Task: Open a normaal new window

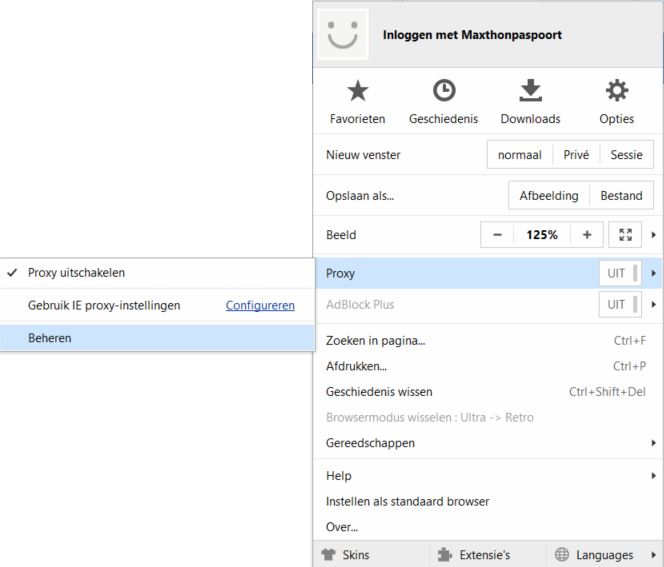Action: [520, 155]
